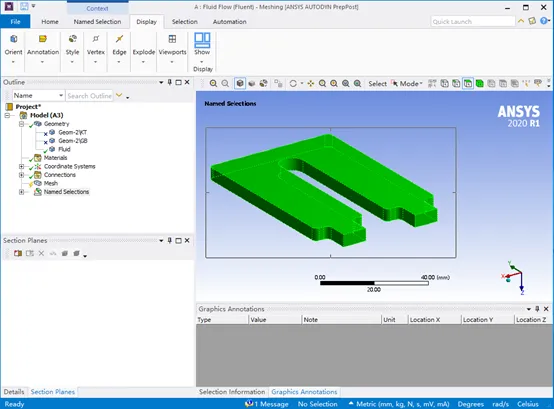Click rad/s in the status bar
The width and height of the screenshot is (554, 409).
coord(500,404)
